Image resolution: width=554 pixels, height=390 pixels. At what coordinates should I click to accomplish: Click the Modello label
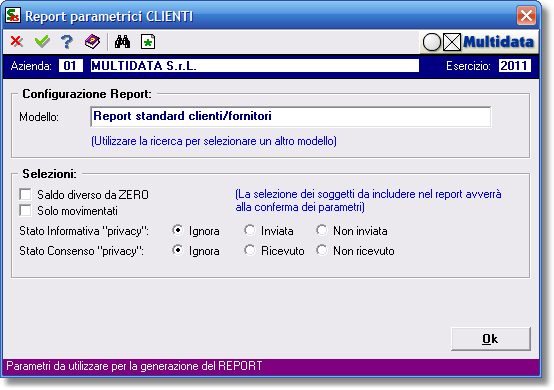(39, 117)
